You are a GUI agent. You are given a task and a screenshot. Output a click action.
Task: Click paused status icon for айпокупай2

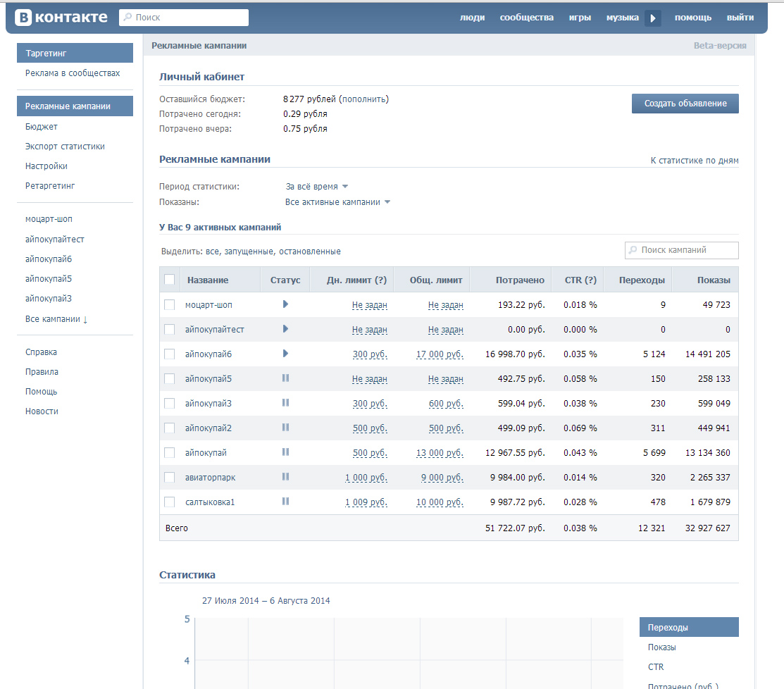tap(285, 427)
